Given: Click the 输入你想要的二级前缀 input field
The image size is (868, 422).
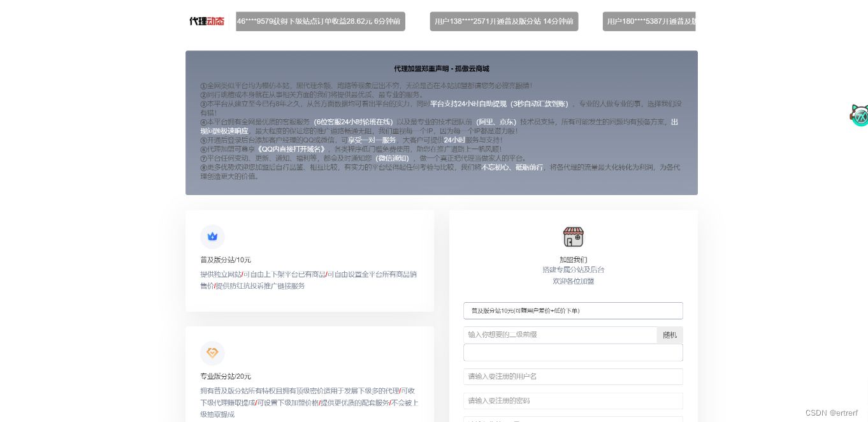Looking at the screenshot, I should coord(560,335).
